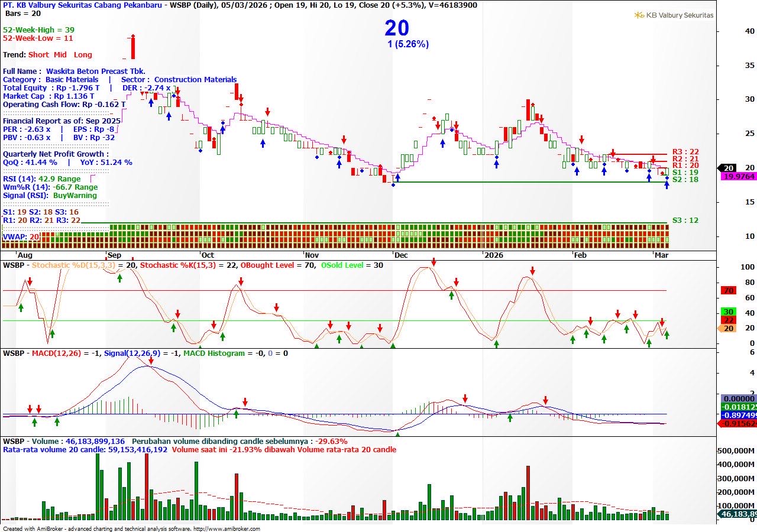757x532 pixels.
Task: Select the "1 (5.26%)" price change text
Action: [x=408, y=44]
